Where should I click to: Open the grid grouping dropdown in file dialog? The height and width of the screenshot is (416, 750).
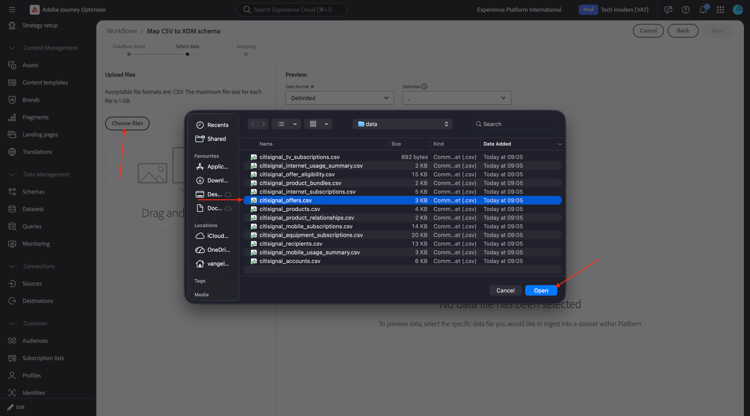318,124
